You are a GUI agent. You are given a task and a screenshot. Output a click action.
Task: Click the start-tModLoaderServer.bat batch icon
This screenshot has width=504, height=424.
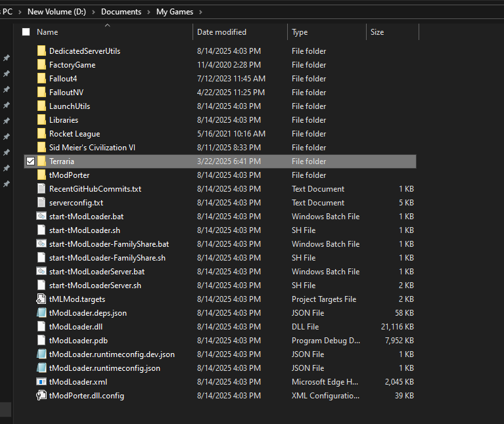(x=41, y=272)
